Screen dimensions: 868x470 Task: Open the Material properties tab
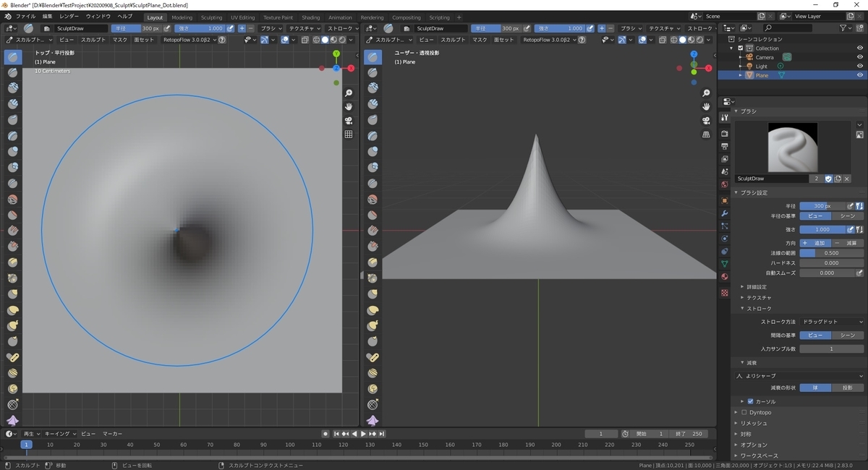pyautogui.click(x=724, y=276)
